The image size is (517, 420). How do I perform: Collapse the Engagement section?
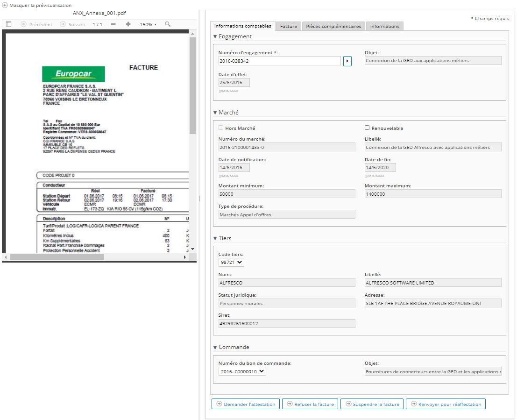pos(215,36)
